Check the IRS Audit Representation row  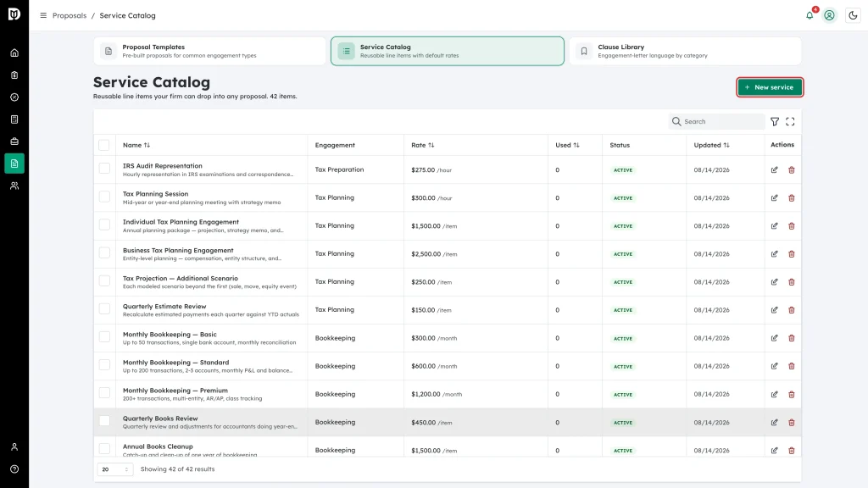pyautogui.click(x=104, y=169)
